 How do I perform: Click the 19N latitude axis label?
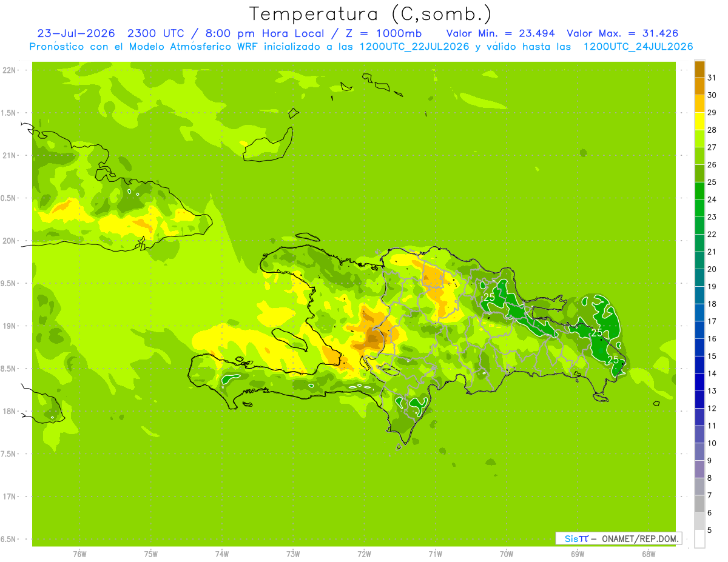(10, 326)
